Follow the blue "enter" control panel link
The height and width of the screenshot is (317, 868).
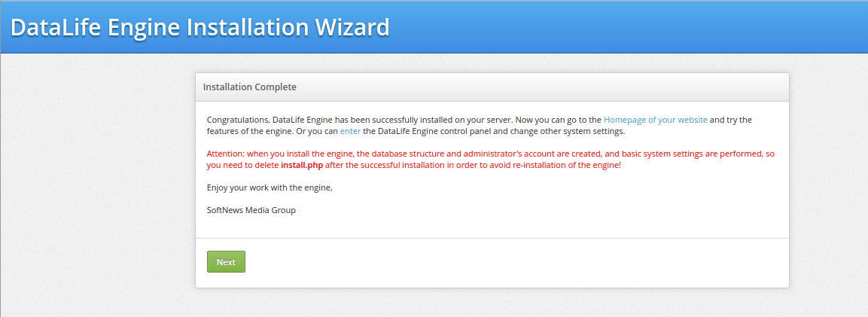(x=350, y=131)
